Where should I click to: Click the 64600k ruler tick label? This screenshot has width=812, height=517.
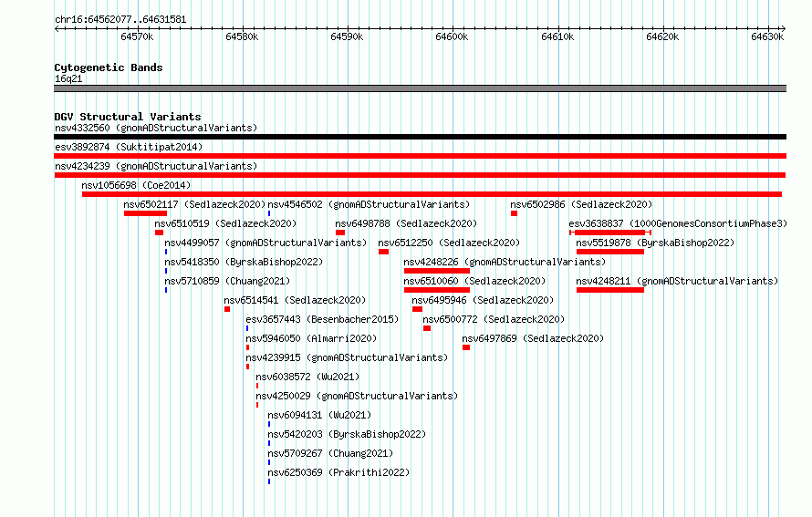[x=452, y=36]
